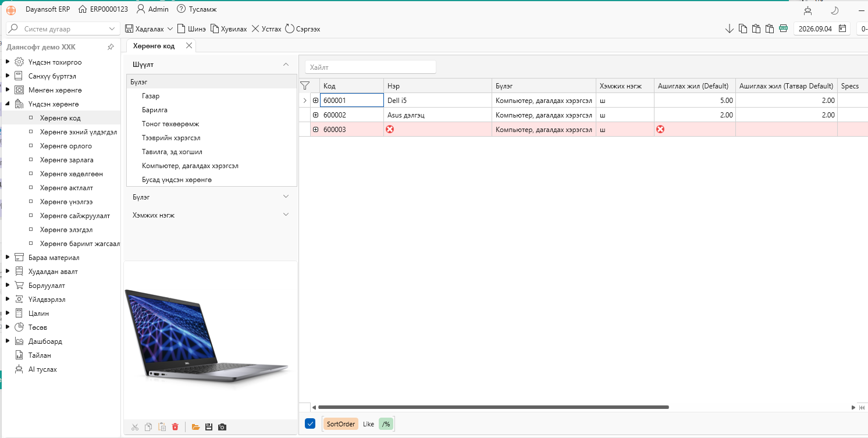
Task: Open AI туслах in the sidebar
Action: 42,369
